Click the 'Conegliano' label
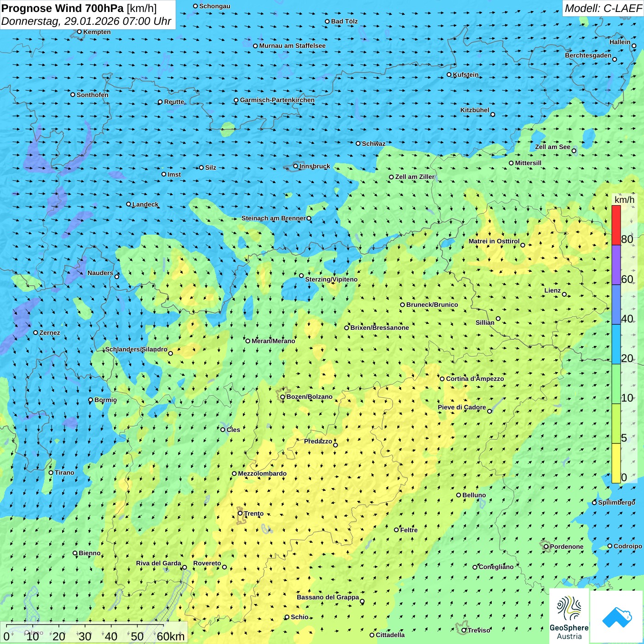The height and width of the screenshot is (644, 644). tap(496, 567)
